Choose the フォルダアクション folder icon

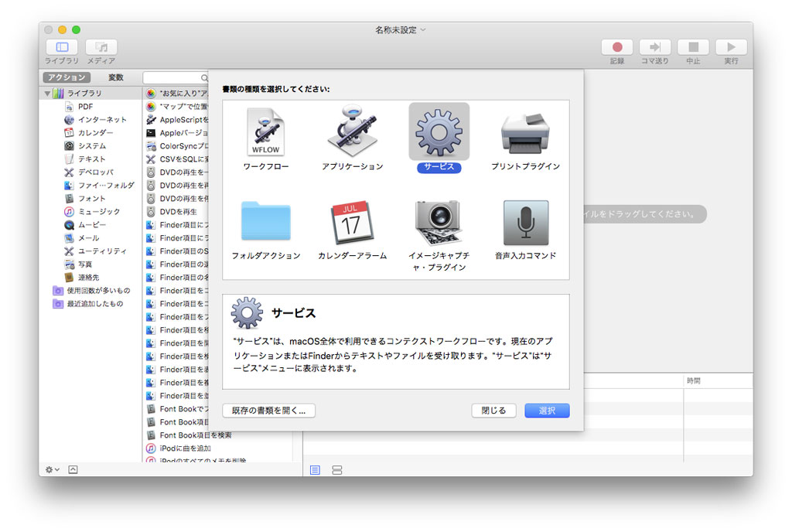click(x=266, y=221)
